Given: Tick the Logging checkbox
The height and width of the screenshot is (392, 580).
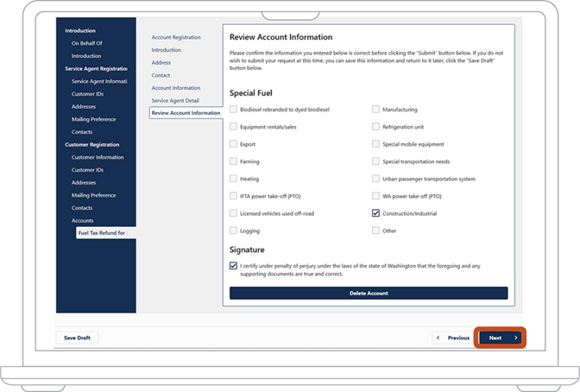Looking at the screenshot, I should [x=233, y=231].
